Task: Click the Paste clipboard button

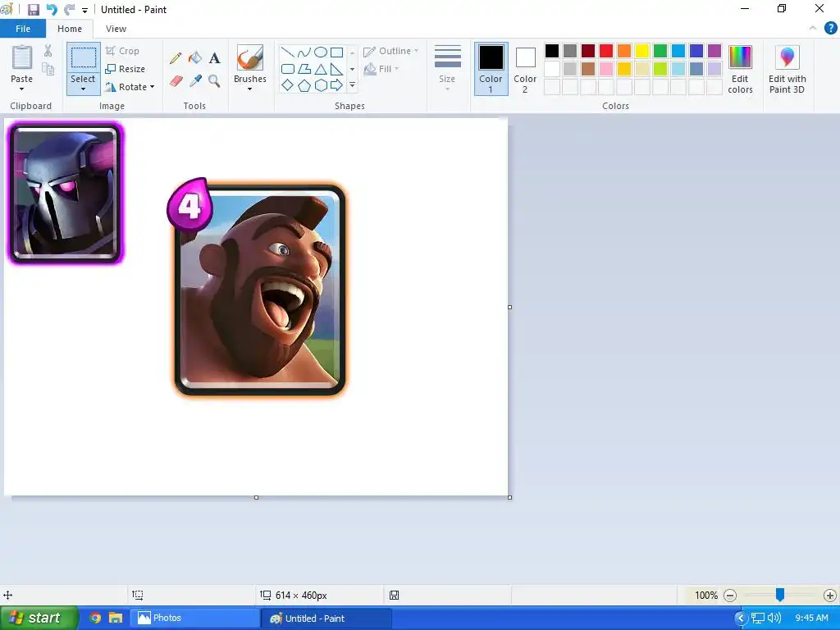Action: tap(22, 58)
